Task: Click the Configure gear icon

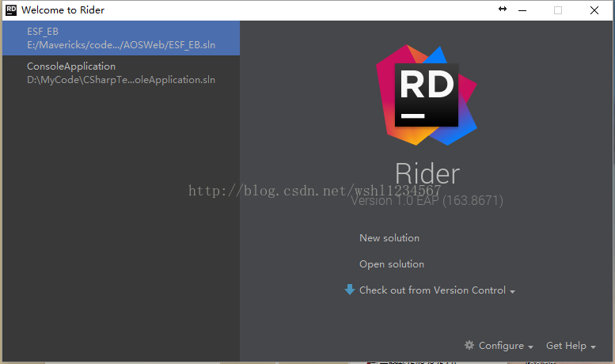Action: coord(469,345)
